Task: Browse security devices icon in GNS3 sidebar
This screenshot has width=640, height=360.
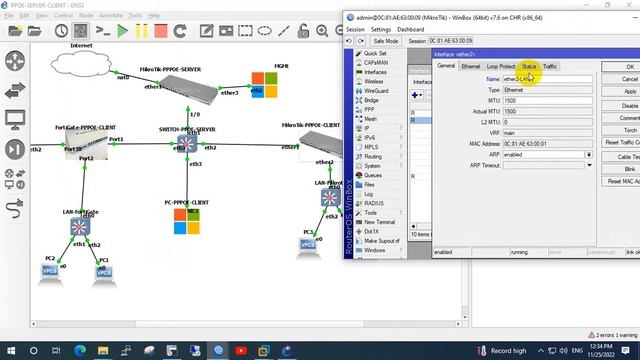Action: point(15,149)
